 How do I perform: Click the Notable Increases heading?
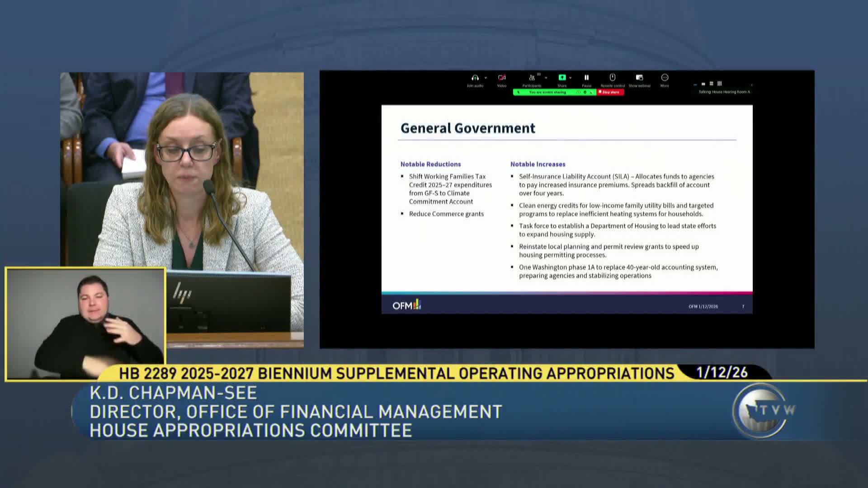coord(538,164)
